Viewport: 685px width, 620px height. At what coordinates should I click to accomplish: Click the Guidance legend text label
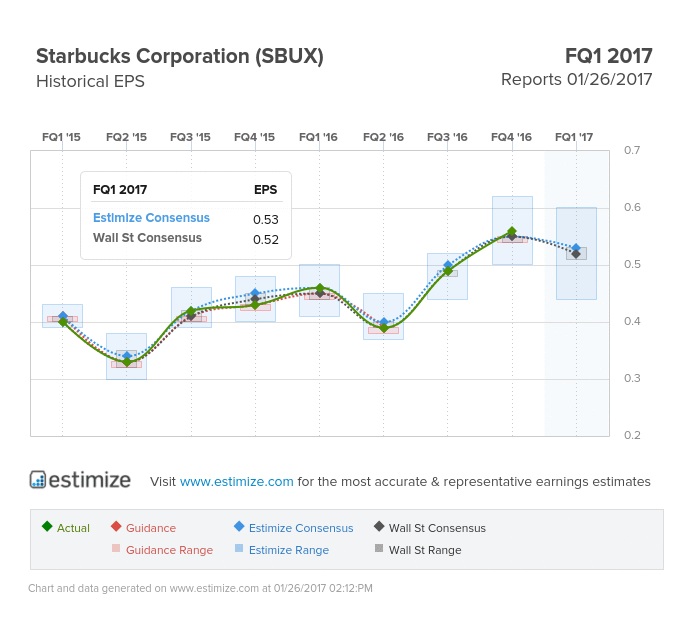pos(151,528)
